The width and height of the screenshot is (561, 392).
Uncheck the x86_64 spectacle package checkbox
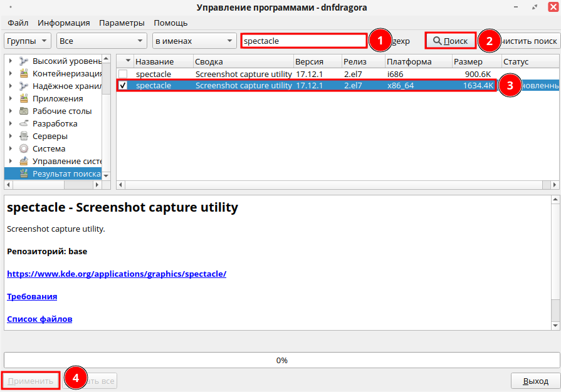tap(123, 86)
